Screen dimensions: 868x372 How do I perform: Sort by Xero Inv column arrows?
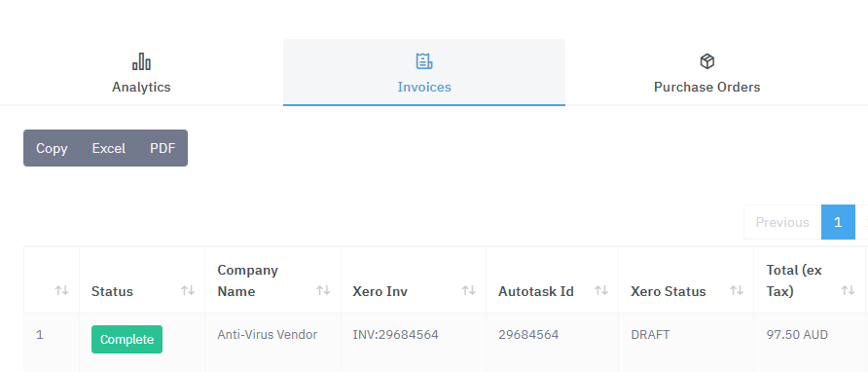point(469,290)
